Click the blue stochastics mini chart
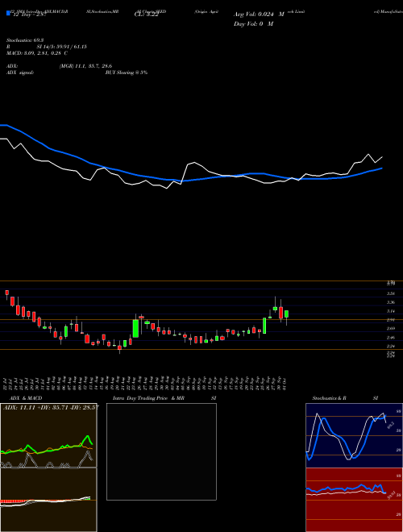The image size is (403, 532). tap(354, 435)
